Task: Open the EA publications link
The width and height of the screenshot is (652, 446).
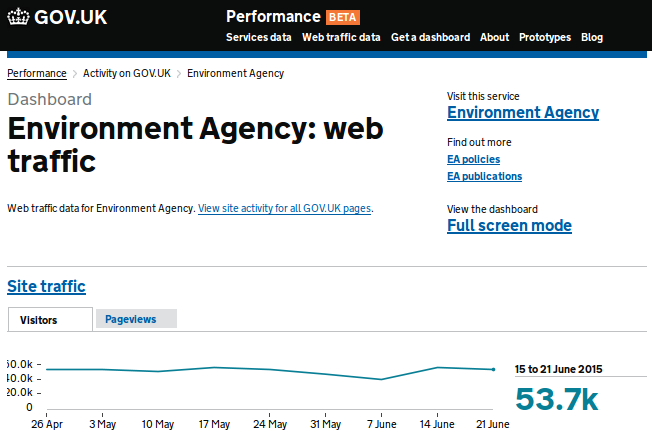Action: (484, 177)
